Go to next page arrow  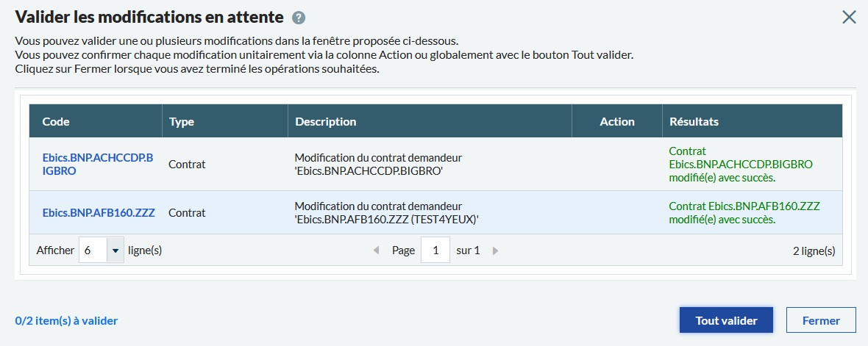pyautogui.click(x=495, y=251)
